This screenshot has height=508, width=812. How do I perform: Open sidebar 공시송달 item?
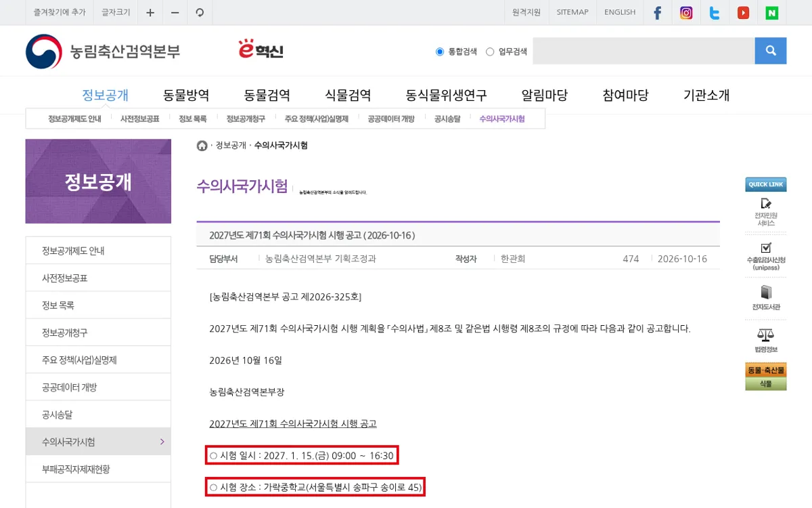98,415
